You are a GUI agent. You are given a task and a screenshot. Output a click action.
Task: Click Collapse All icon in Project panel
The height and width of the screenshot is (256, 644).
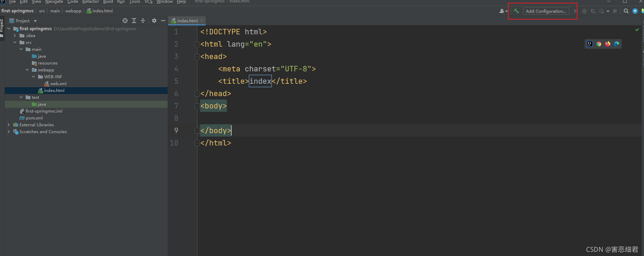143,21
